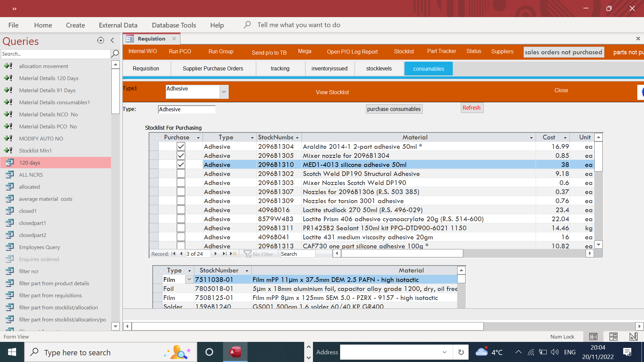Switch to Layout View in status bar
Viewport: 644px width, 362px height.
pos(613,337)
